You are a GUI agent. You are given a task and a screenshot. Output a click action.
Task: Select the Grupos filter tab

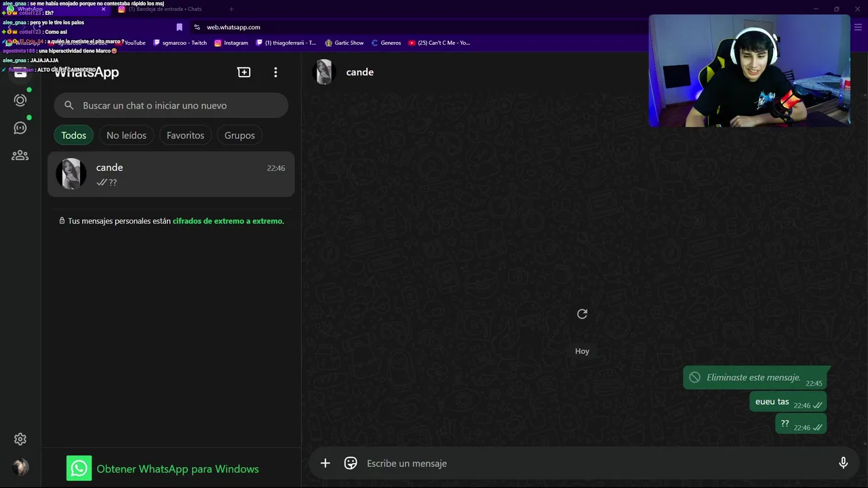coord(239,135)
